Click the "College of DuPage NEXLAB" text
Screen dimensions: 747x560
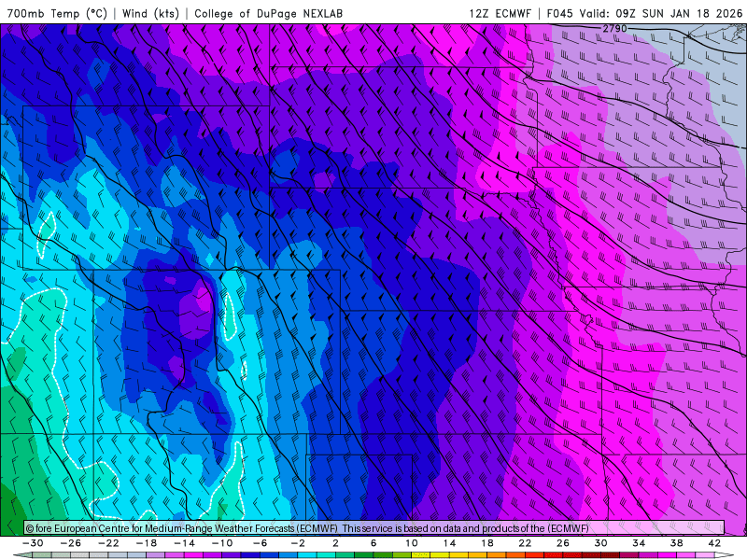[269, 13]
